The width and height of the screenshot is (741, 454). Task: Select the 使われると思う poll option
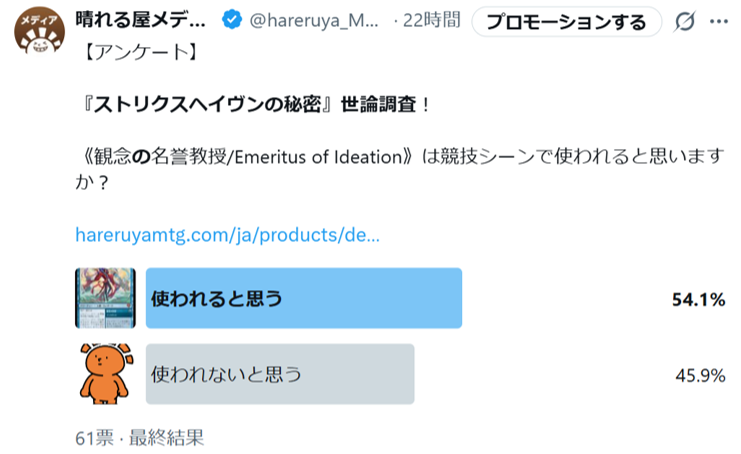[x=303, y=298]
